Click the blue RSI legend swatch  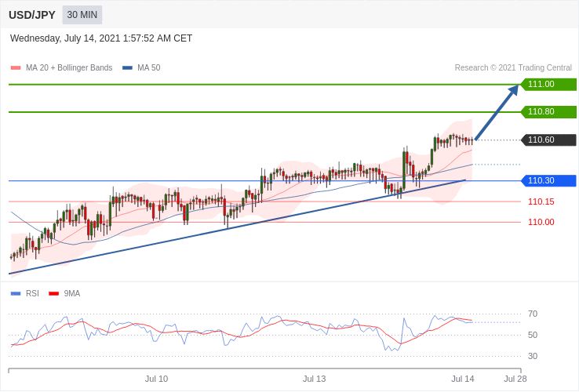tap(16, 294)
